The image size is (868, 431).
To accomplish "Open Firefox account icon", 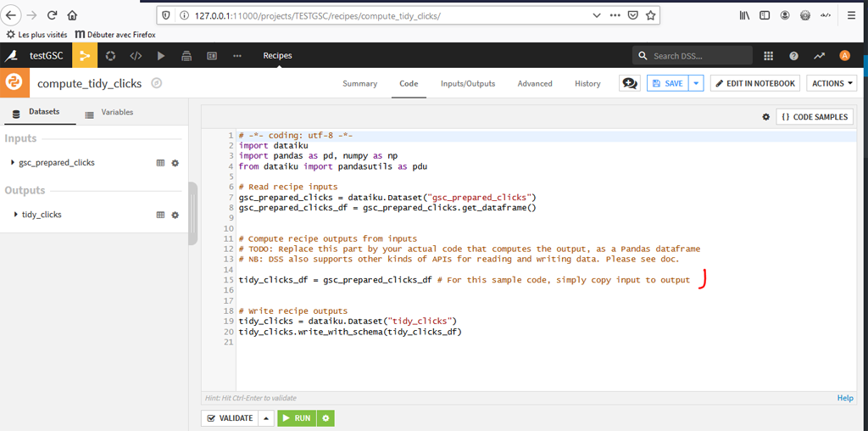I will [785, 15].
